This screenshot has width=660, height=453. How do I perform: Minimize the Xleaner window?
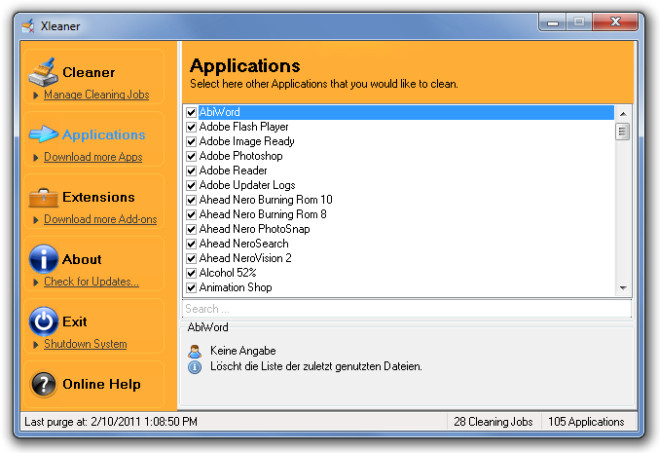[x=552, y=22]
